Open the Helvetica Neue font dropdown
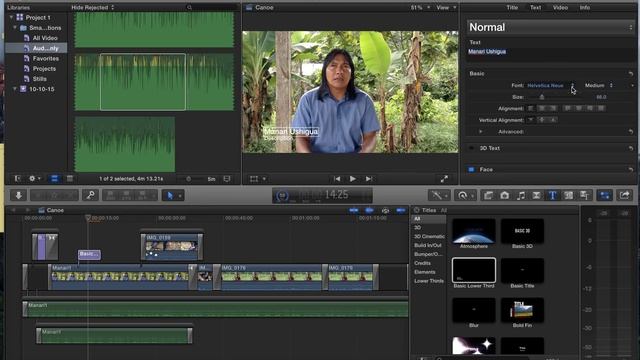640x360 pixels. coord(551,85)
